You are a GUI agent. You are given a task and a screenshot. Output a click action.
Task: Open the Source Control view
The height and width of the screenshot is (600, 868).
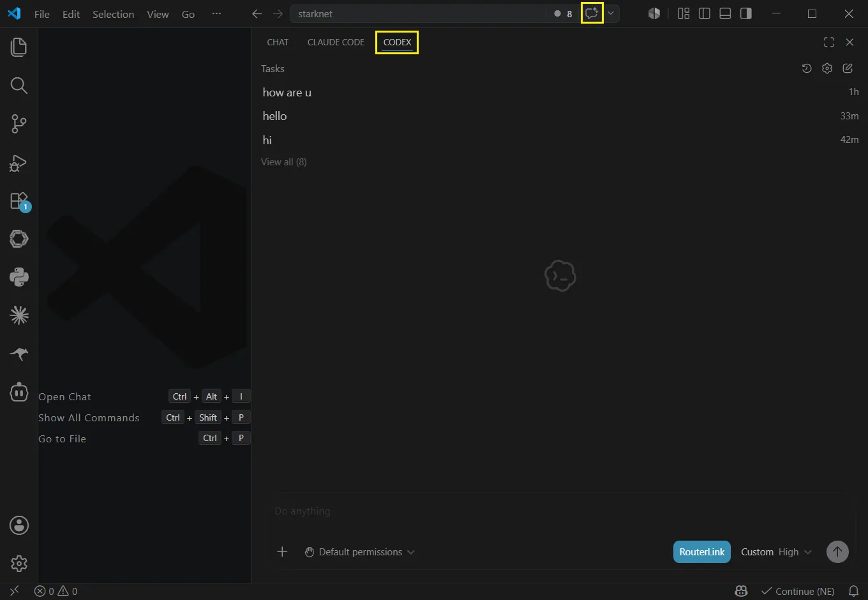point(19,124)
